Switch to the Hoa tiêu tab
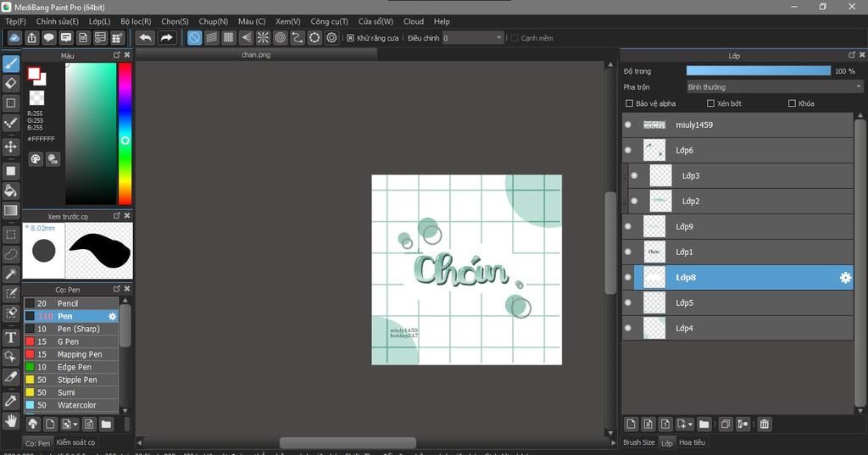 pos(692,442)
